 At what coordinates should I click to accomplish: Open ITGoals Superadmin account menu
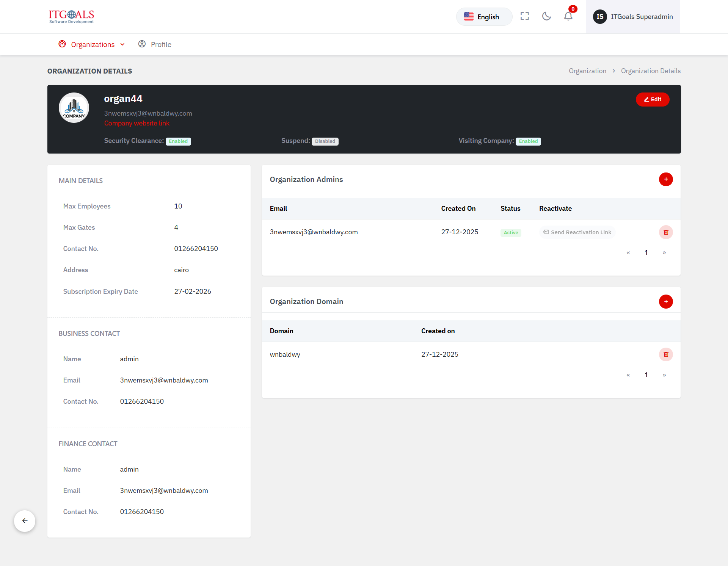(633, 17)
